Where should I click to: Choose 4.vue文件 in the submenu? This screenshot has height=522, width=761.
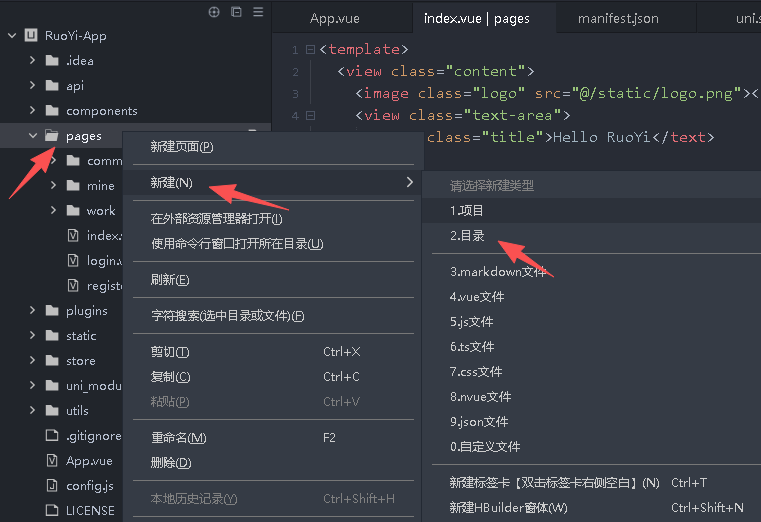[x=477, y=297]
